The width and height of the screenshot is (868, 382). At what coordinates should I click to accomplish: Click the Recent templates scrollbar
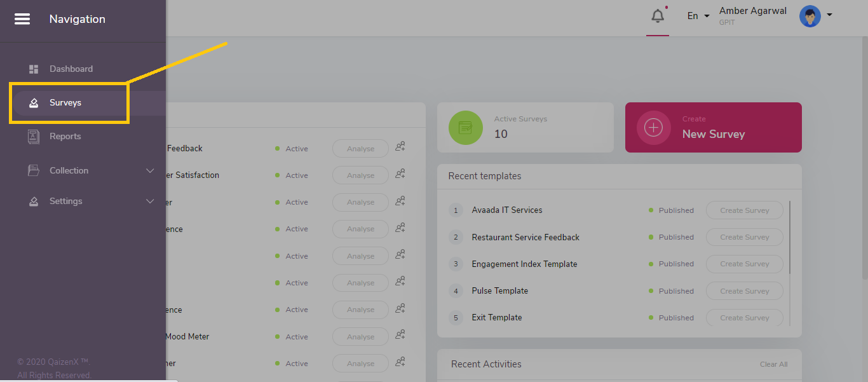coord(790,237)
